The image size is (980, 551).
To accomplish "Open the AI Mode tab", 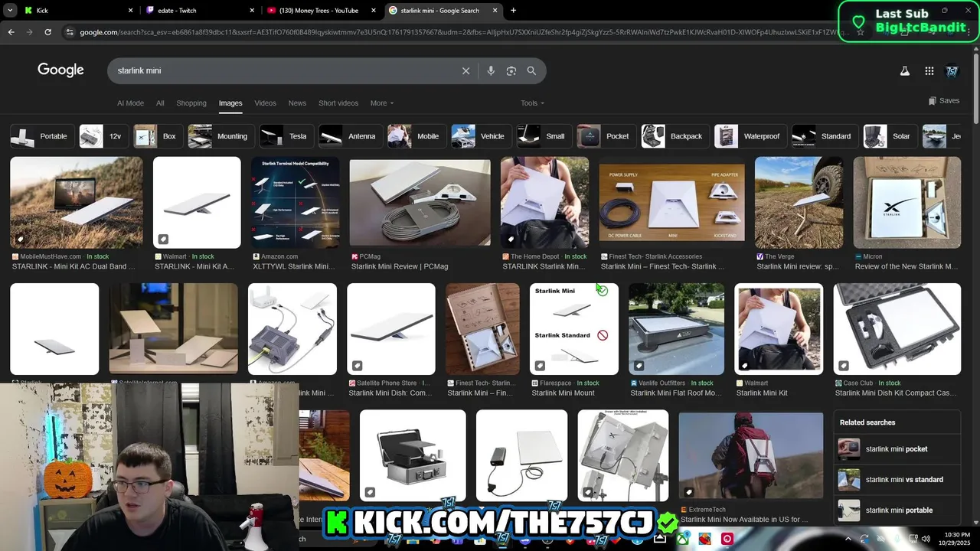I will (130, 103).
